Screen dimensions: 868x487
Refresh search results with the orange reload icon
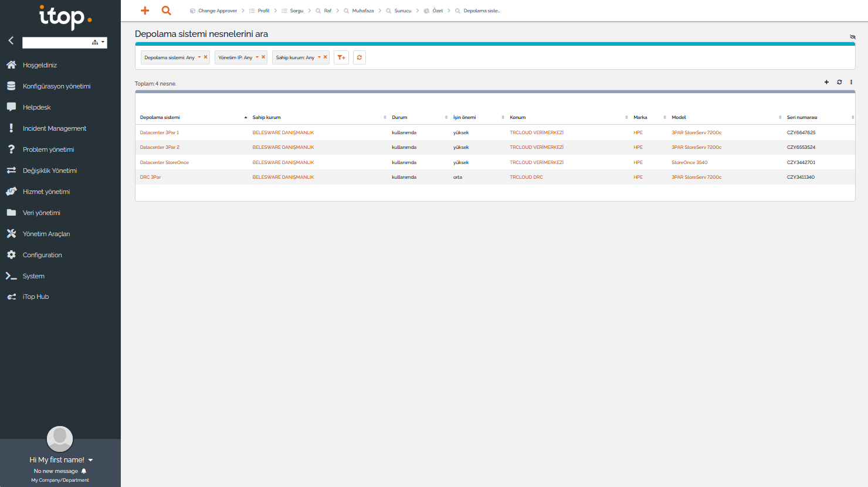[360, 57]
